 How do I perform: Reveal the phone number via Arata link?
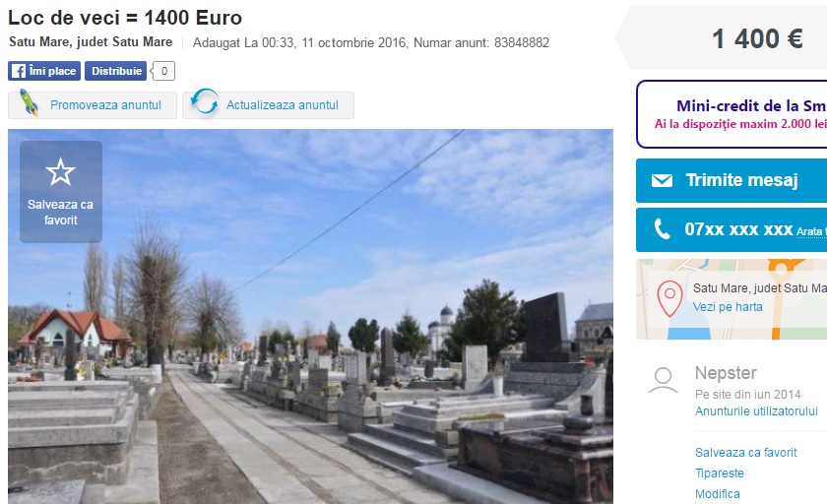click(811, 231)
